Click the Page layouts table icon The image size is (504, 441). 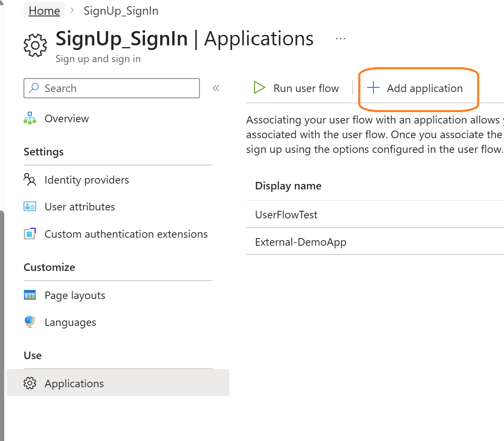coord(30,295)
